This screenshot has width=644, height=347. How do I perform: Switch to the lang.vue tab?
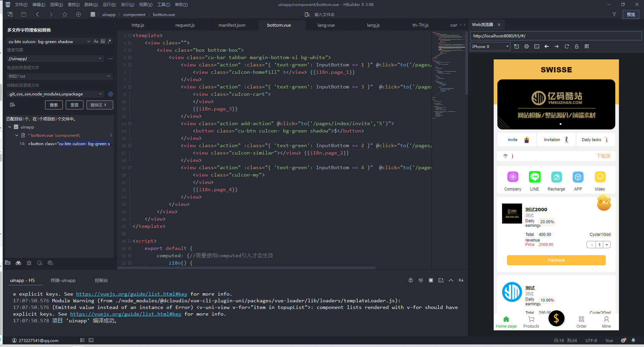(326, 25)
